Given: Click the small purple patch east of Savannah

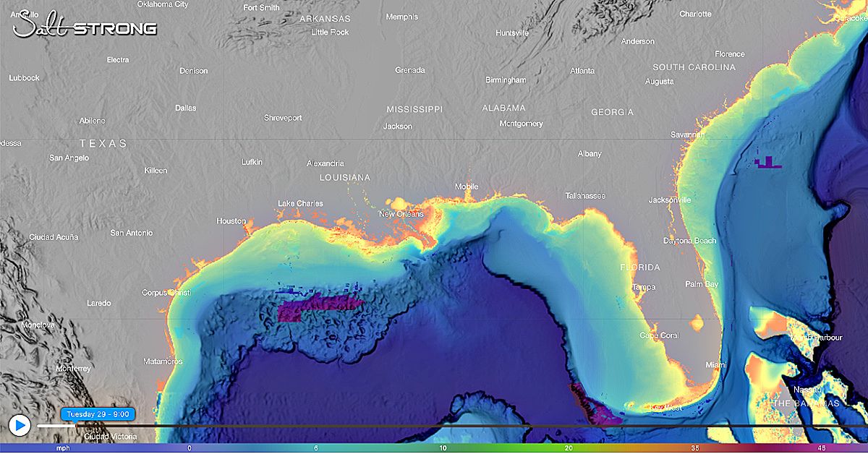Looking at the screenshot, I should tap(767, 162).
